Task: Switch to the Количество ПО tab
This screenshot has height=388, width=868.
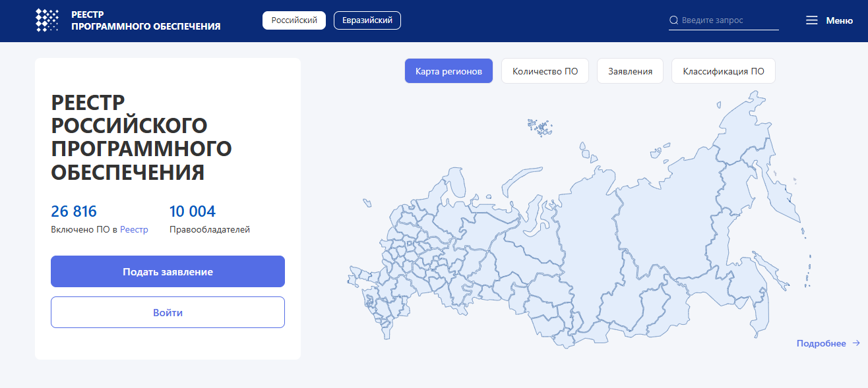Action: [545, 71]
